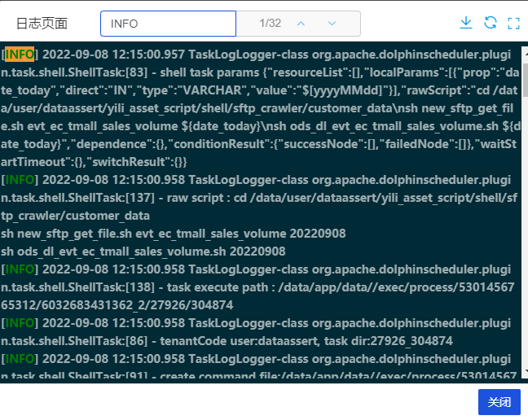Jump to previous search match
This screenshot has height=420, width=528.
tap(301, 24)
